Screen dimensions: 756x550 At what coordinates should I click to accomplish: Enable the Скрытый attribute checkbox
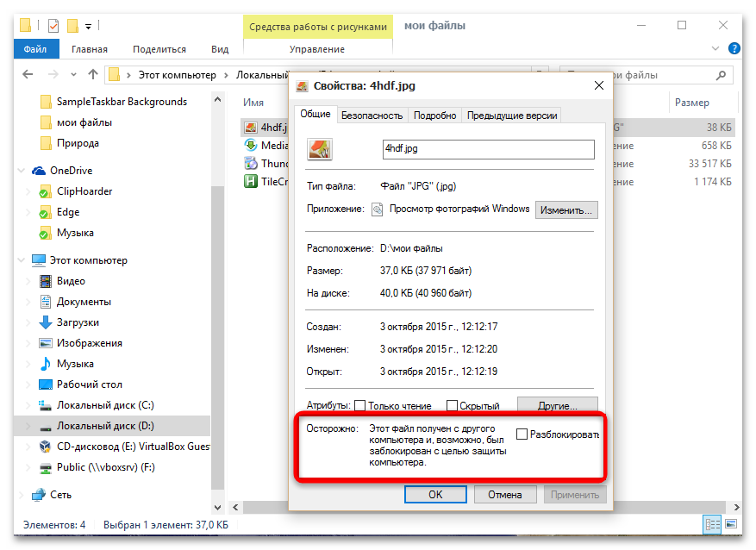[x=452, y=406]
